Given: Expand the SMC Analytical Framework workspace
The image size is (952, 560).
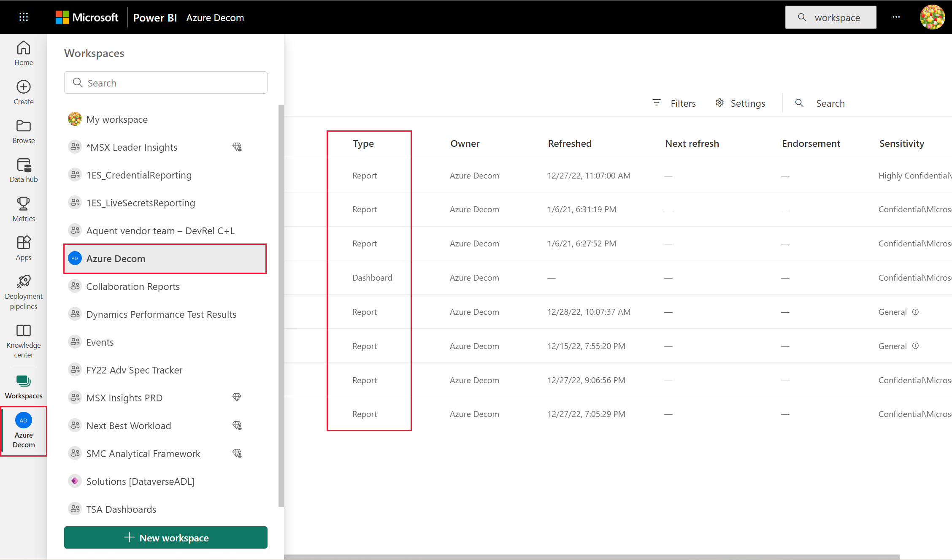Looking at the screenshot, I should (x=143, y=453).
